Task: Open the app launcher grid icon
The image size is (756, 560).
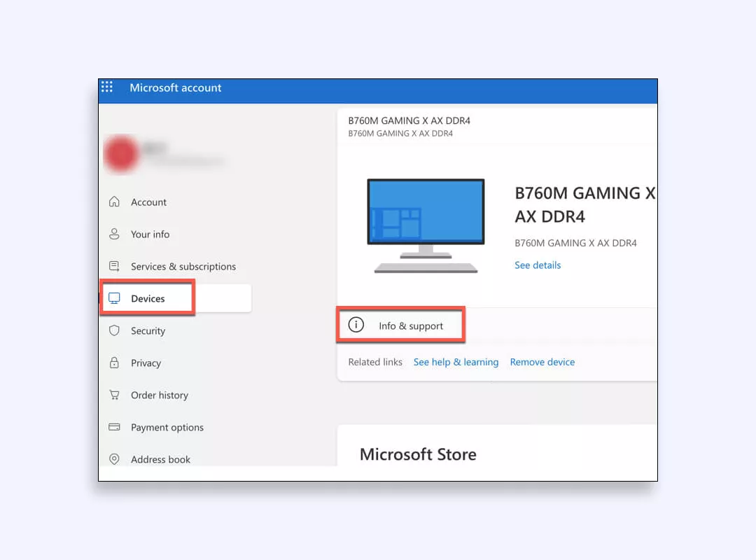Action: coord(107,87)
